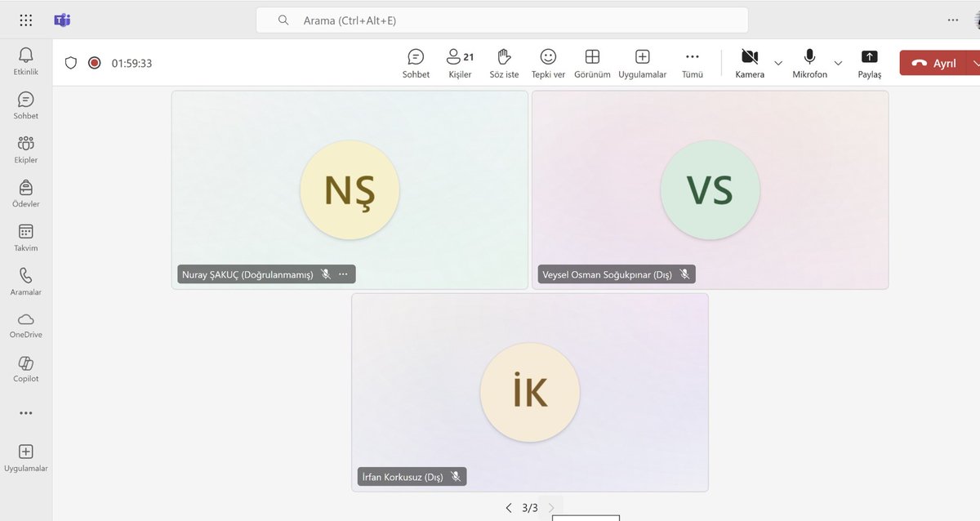Image resolution: width=980 pixels, height=521 pixels.
Task: Select the İK avatar tile
Action: (x=530, y=392)
